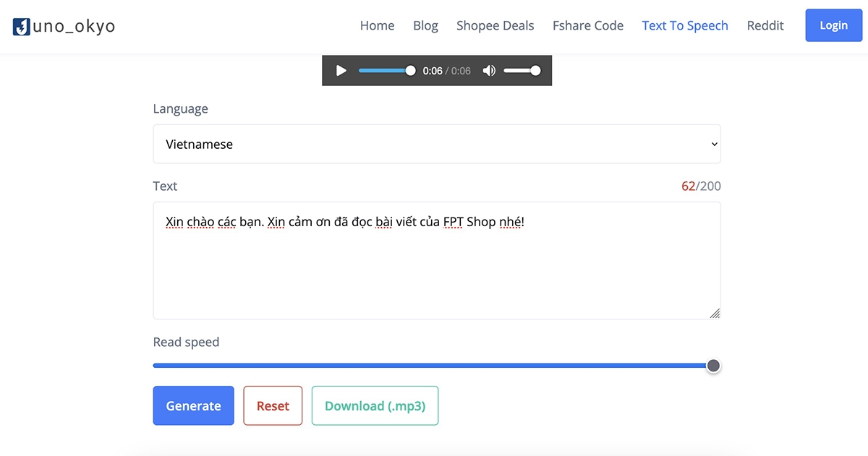Click the Read speed label
This screenshot has width=868, height=456.
186,342
